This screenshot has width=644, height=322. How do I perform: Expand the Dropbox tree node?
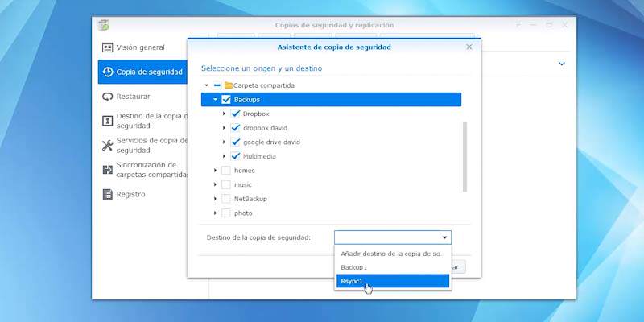point(225,114)
